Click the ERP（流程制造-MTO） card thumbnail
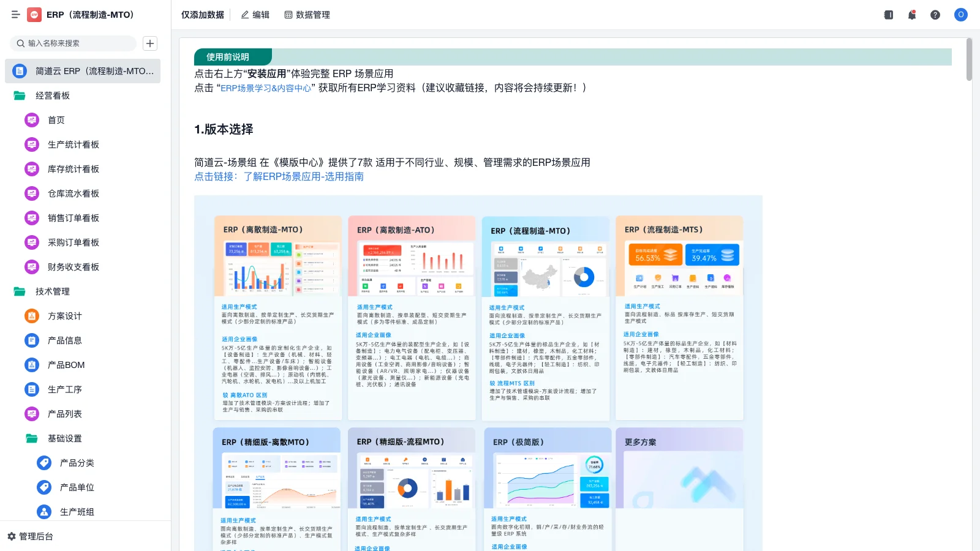 tap(545, 318)
